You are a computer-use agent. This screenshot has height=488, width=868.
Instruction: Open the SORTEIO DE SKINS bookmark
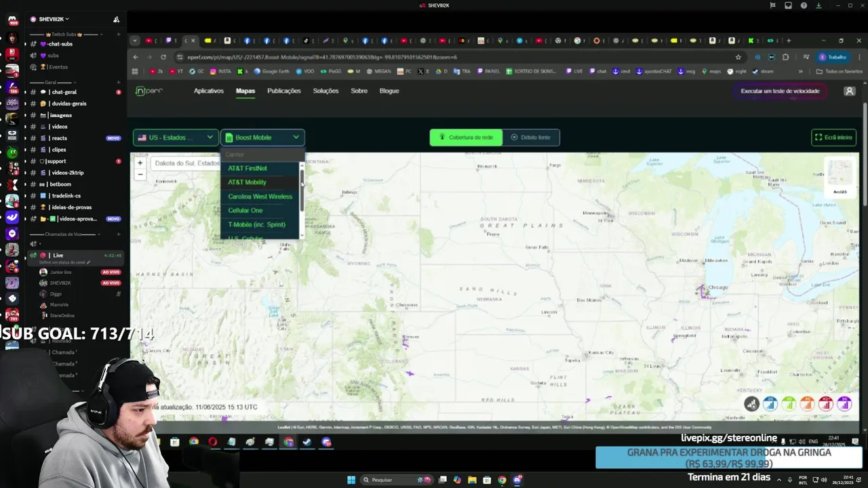(x=531, y=71)
